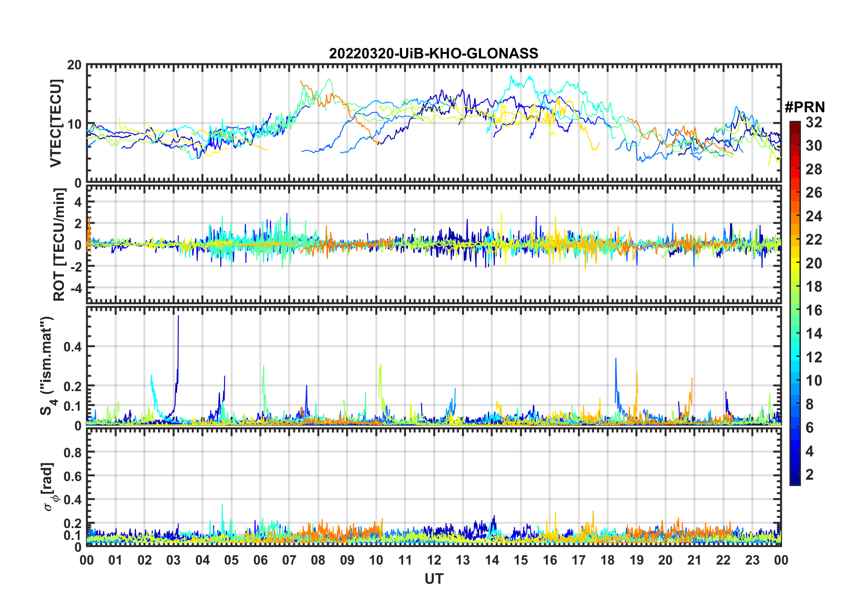Click UT axis tick label 09
Viewport: 868px width, 607px height.
point(347,560)
